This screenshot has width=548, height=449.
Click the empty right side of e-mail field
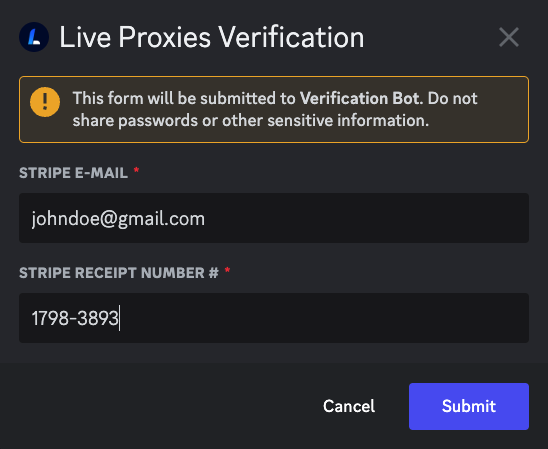click(367, 218)
